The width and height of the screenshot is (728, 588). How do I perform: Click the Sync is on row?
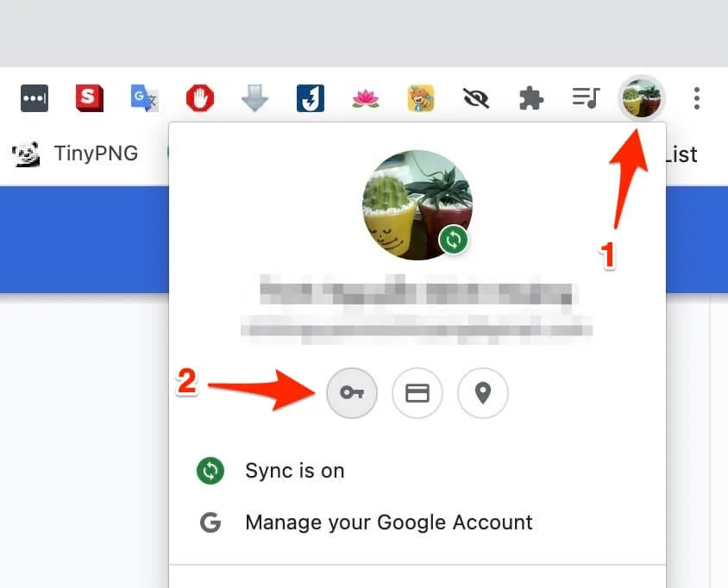[295, 471]
